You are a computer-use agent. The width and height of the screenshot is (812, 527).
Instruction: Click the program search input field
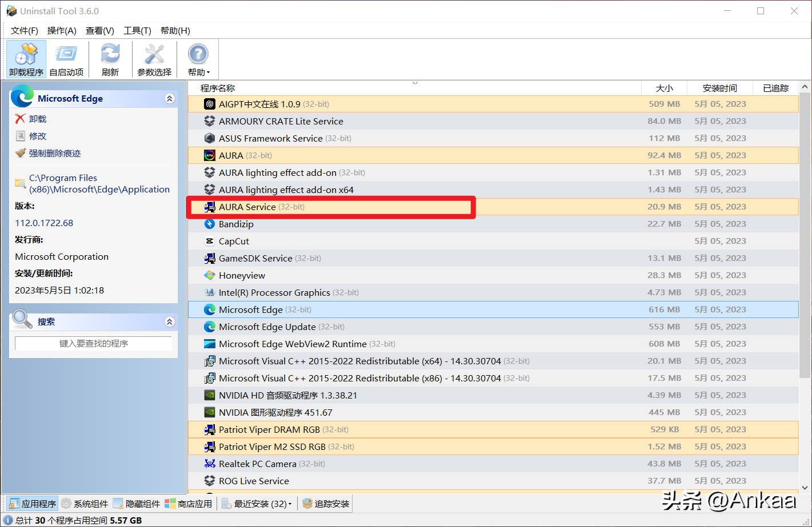(93, 343)
